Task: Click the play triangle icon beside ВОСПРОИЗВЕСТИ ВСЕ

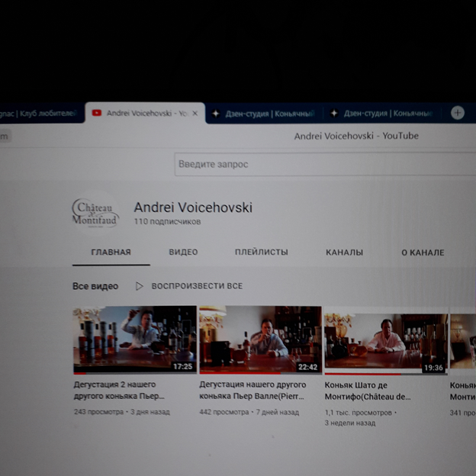Action: click(x=140, y=286)
